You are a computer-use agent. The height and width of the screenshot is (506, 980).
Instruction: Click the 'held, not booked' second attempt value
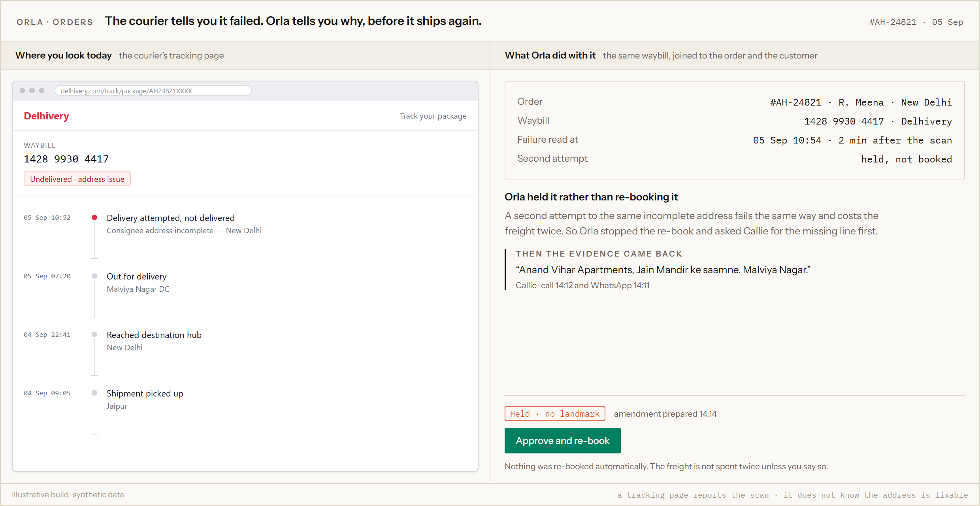coord(906,159)
